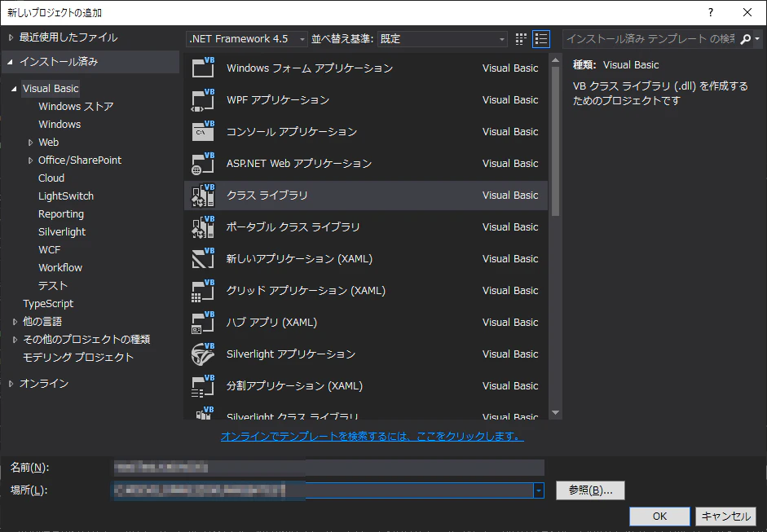Select the Silverlight category in tree

[x=62, y=231]
